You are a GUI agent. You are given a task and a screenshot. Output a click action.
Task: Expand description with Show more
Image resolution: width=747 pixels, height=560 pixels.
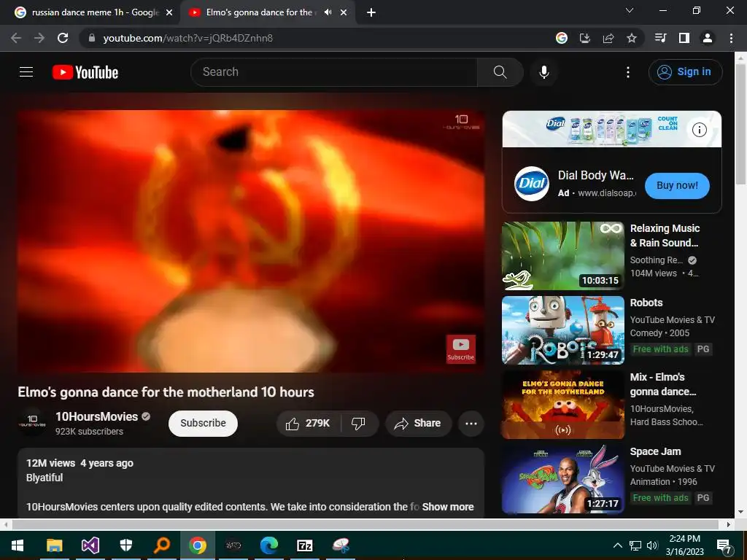click(448, 507)
